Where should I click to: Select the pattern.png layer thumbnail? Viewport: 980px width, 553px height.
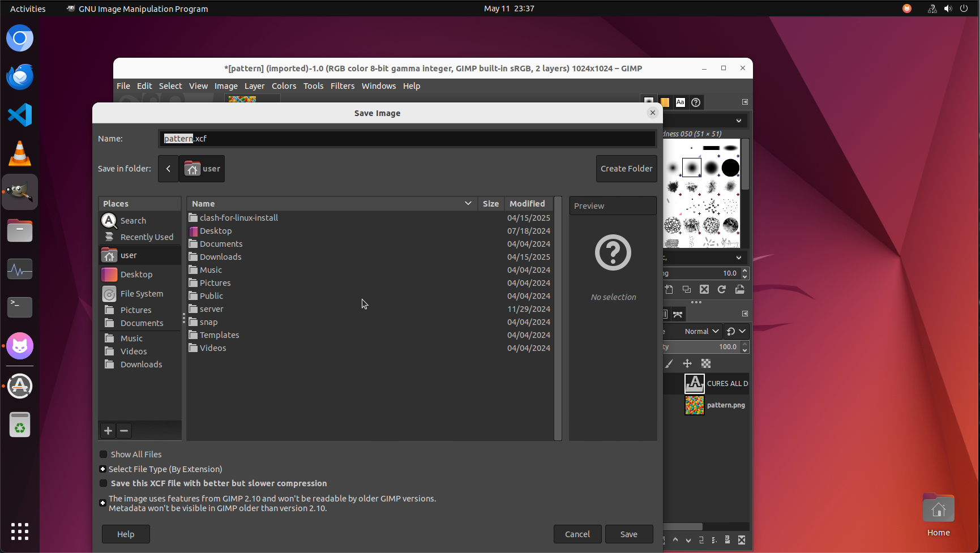695,405
